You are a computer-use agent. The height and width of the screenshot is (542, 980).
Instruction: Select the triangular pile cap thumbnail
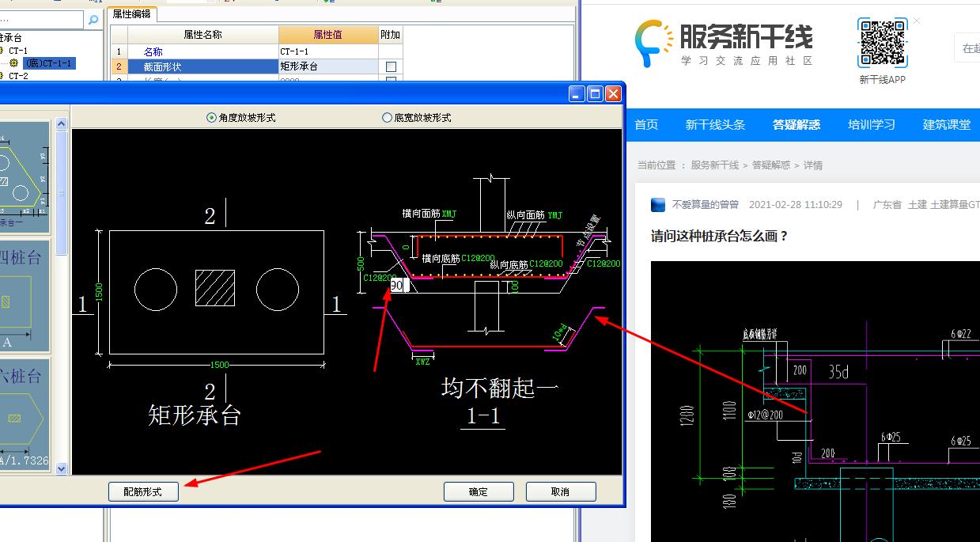tap(25, 176)
